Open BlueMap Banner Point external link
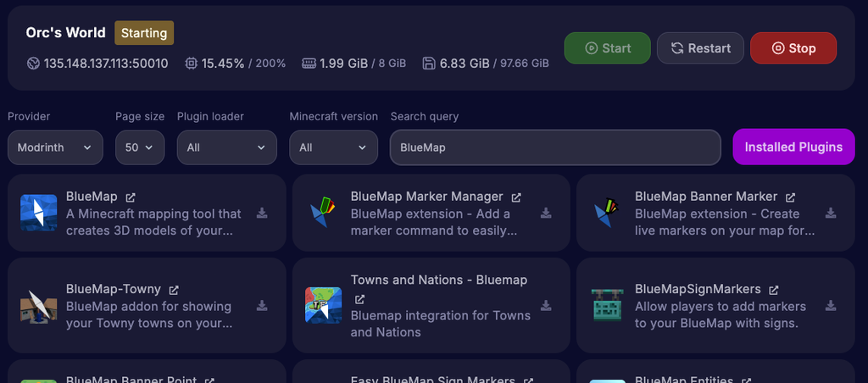Screen dimensions: 868x383 click(x=209, y=380)
